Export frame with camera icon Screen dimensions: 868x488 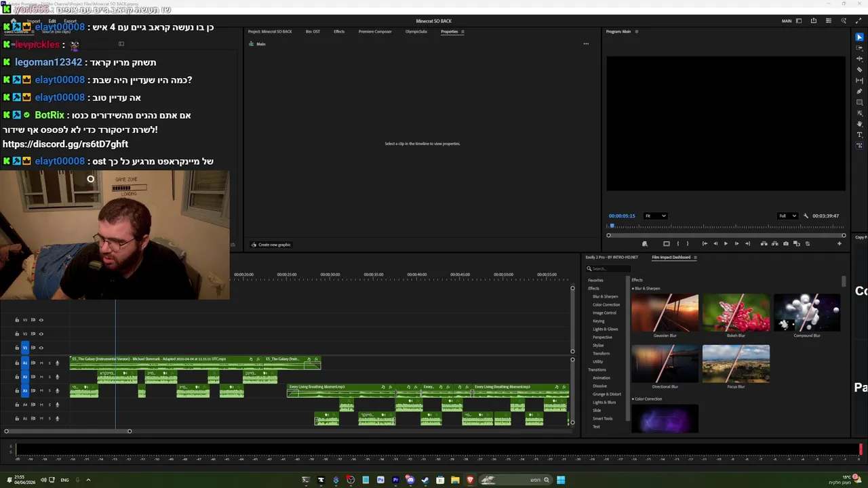[x=786, y=243]
